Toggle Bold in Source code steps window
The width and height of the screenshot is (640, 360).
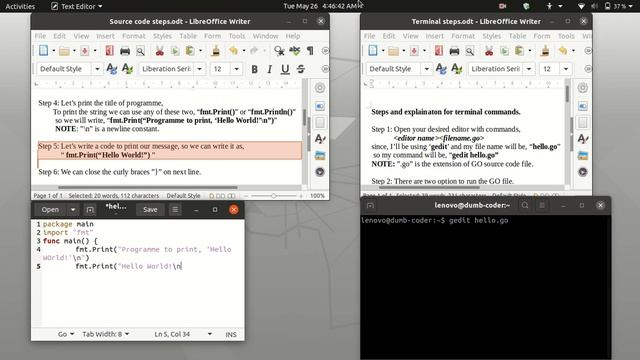[x=254, y=69]
